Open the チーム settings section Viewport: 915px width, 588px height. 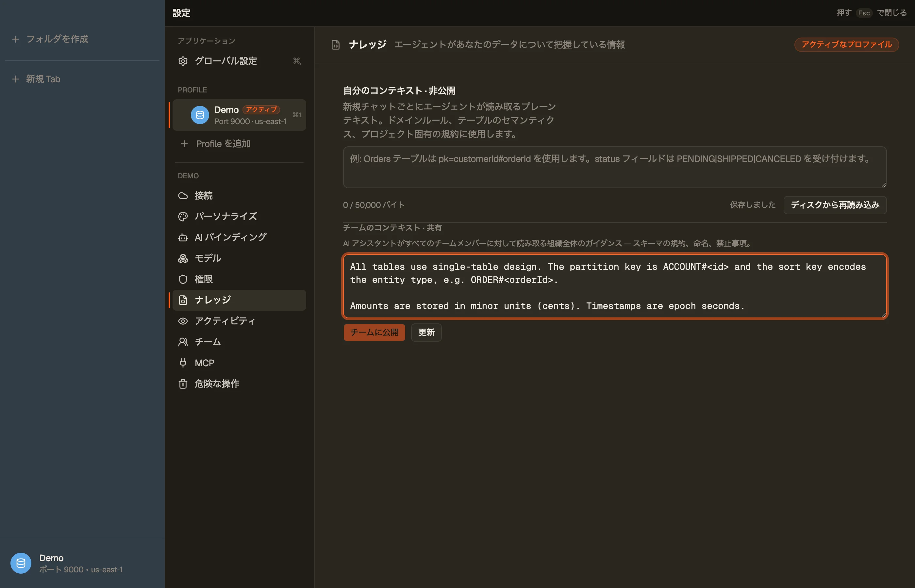(239, 342)
